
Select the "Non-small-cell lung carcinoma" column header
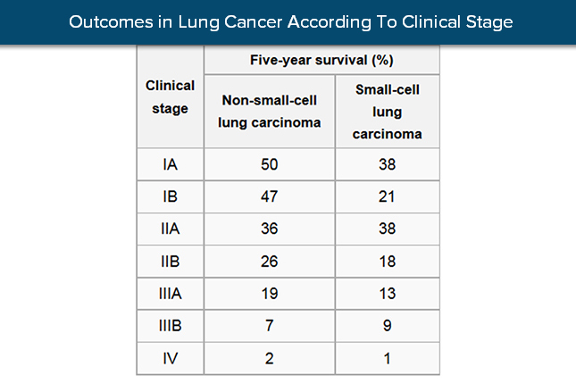(270, 112)
